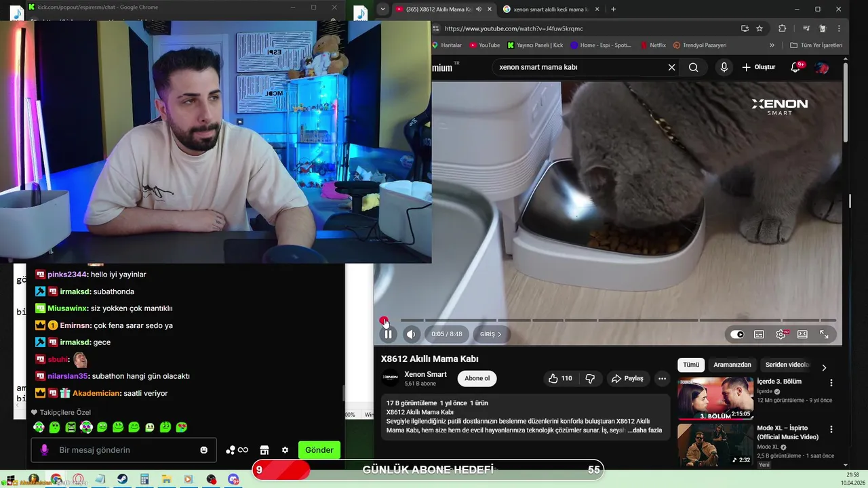Pause the YouTube video
This screenshot has width=868, height=488.
click(x=388, y=334)
